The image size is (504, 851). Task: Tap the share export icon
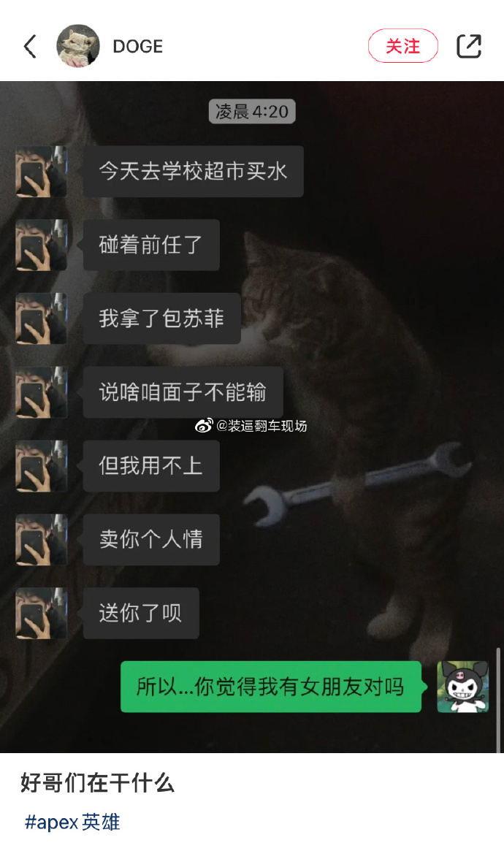click(469, 46)
